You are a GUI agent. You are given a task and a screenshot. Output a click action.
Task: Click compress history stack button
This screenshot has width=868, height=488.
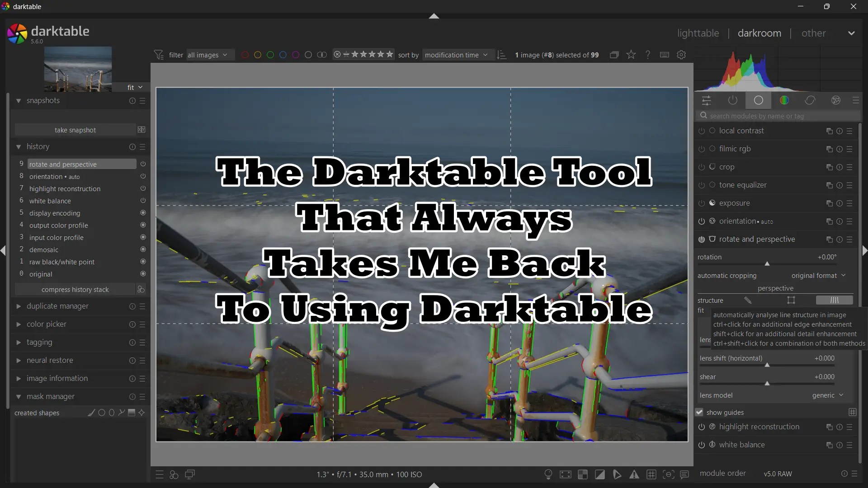click(75, 290)
